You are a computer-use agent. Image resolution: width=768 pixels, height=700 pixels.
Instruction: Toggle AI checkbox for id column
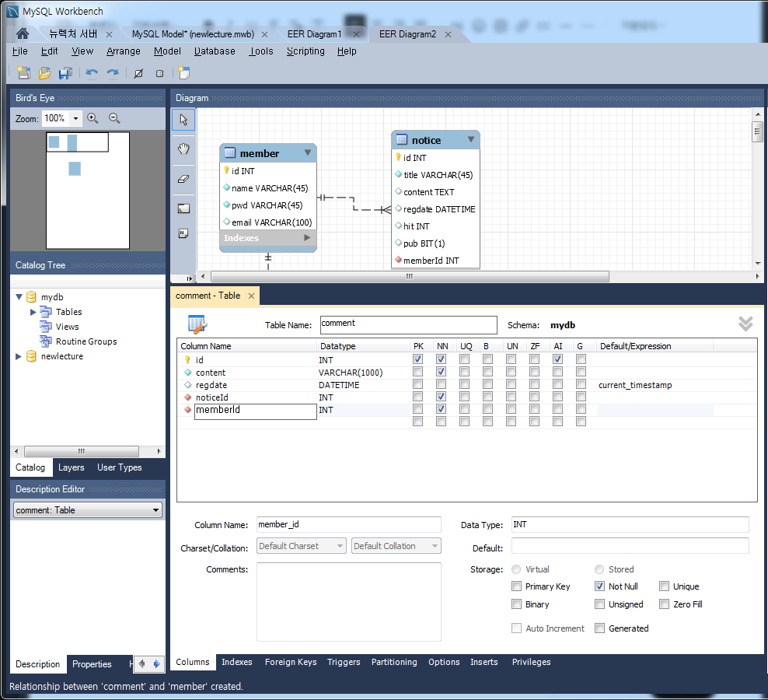pos(557,359)
